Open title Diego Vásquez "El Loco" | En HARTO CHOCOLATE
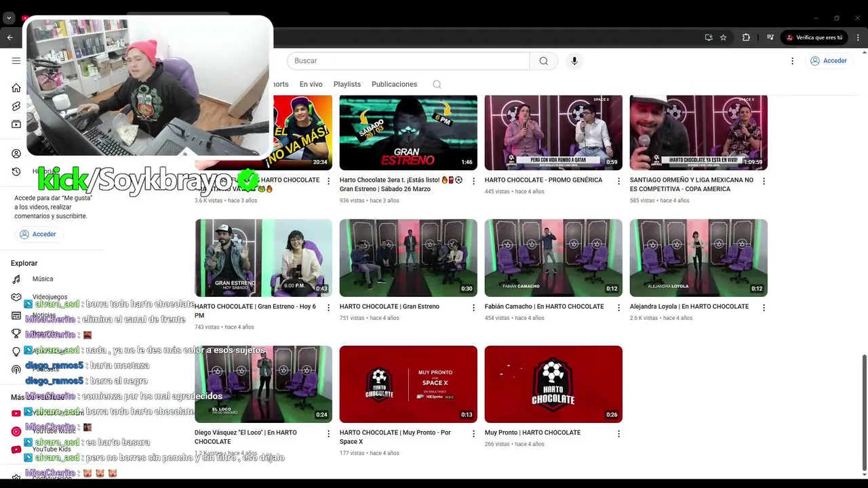The width and height of the screenshot is (868, 488). pos(245,437)
